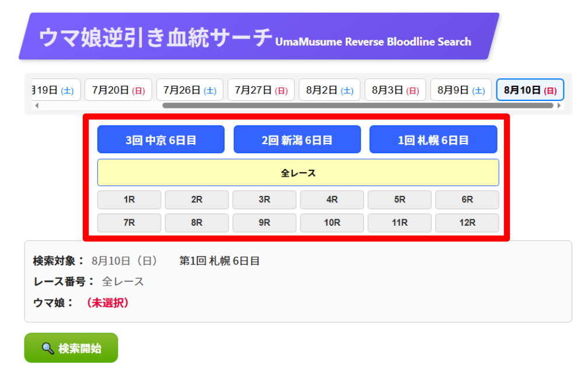Select the 7月20日 (日) date tab
The width and height of the screenshot is (588, 382).
[118, 90]
